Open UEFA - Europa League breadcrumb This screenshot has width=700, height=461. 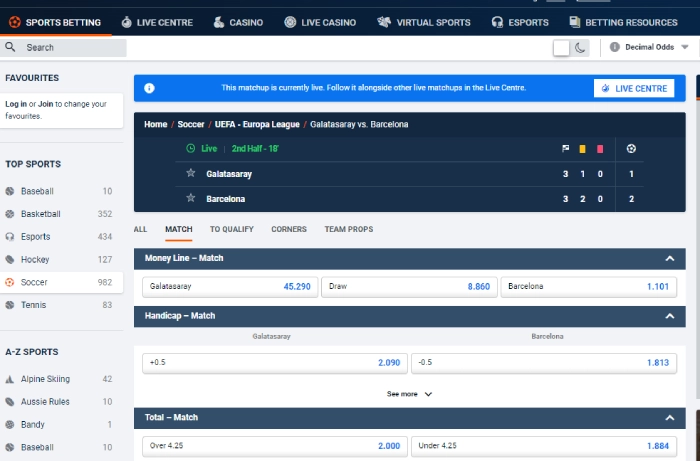[257, 125]
